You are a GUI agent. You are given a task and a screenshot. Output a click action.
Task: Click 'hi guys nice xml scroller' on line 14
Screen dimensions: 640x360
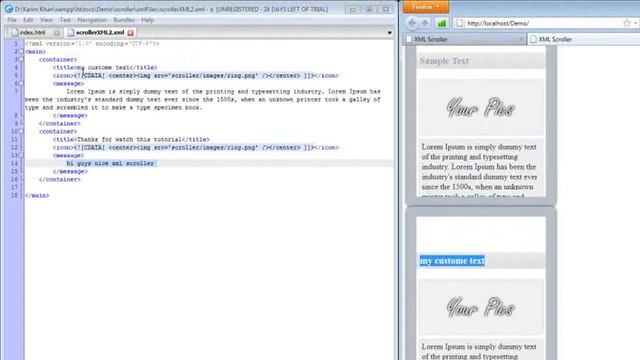[x=110, y=163]
